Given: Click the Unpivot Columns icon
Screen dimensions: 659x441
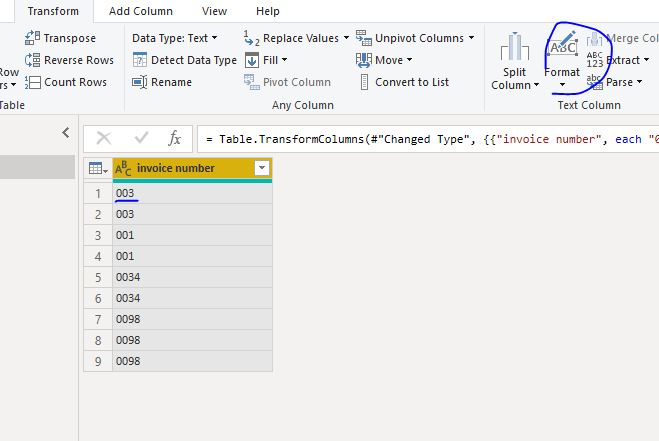Looking at the screenshot, I should (x=364, y=38).
